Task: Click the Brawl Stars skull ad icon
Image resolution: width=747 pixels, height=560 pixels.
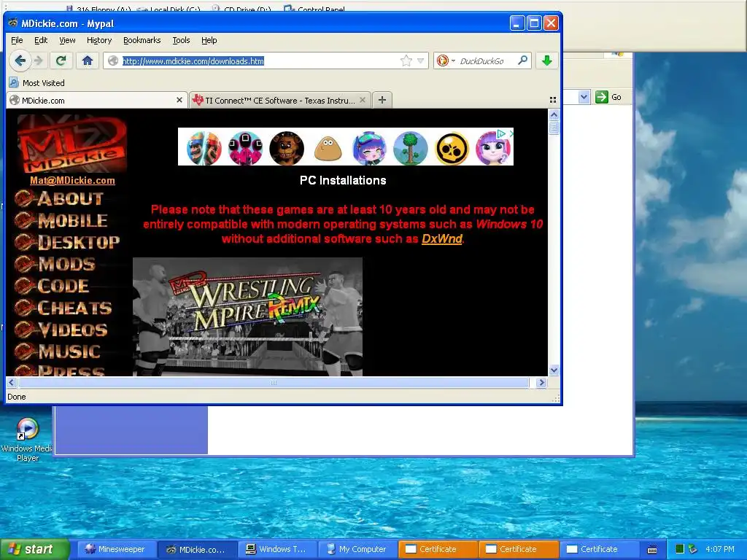Action: 452,148
